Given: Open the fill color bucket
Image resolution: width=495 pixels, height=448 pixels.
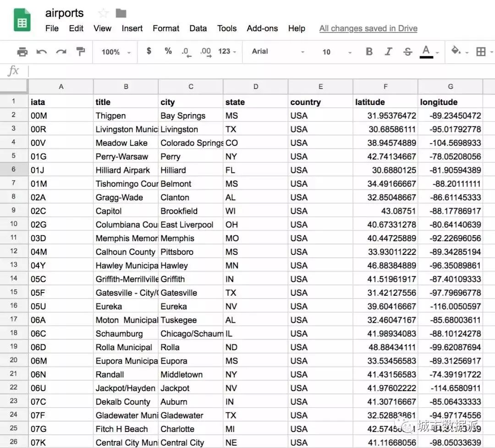Looking at the screenshot, I should (x=456, y=50).
